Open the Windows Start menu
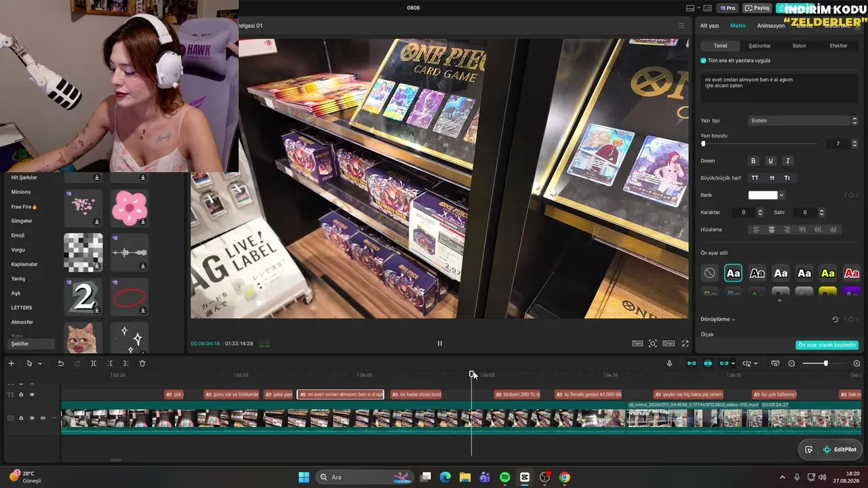 [304, 477]
